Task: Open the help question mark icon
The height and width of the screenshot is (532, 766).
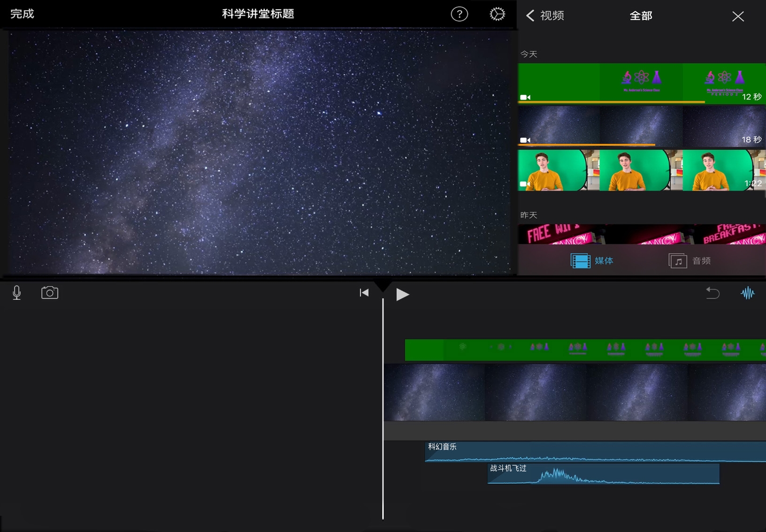Action: point(459,14)
